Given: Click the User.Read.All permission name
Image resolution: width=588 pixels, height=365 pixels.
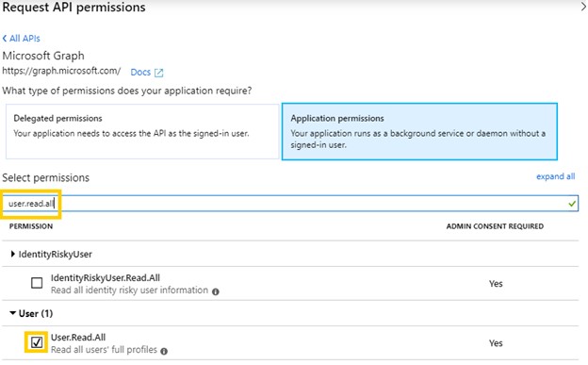Looking at the screenshot, I should click(78, 338).
